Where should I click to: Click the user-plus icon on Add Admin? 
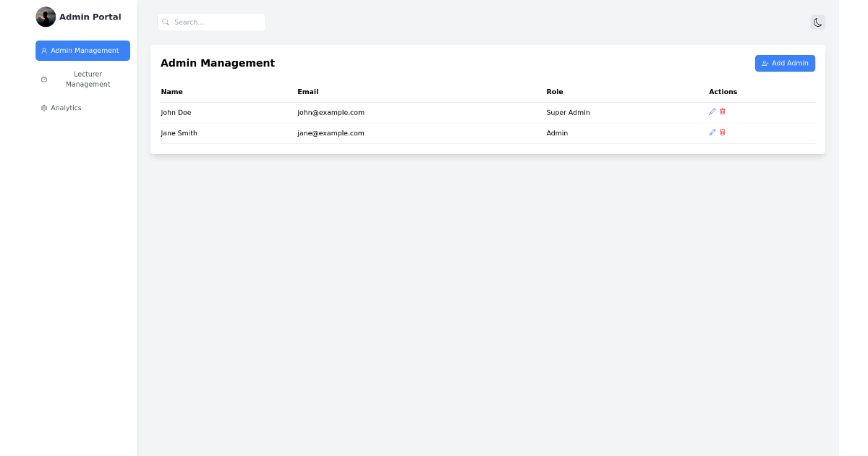tap(766, 63)
